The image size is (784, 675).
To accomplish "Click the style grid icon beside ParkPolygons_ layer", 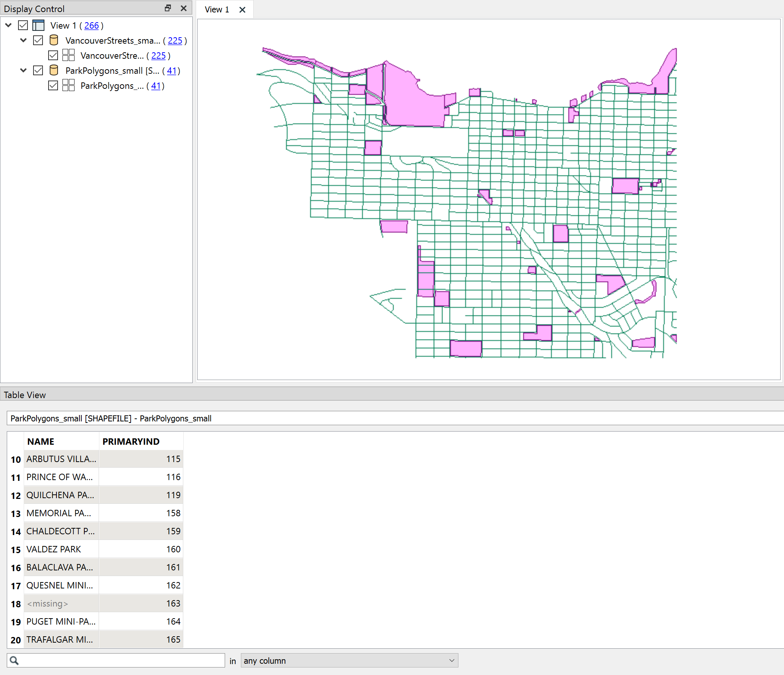I will click(x=69, y=85).
